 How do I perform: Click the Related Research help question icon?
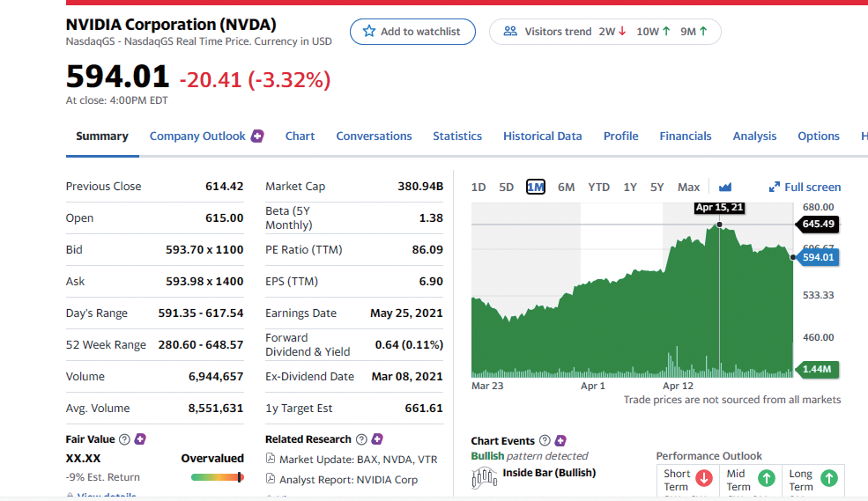click(361, 439)
